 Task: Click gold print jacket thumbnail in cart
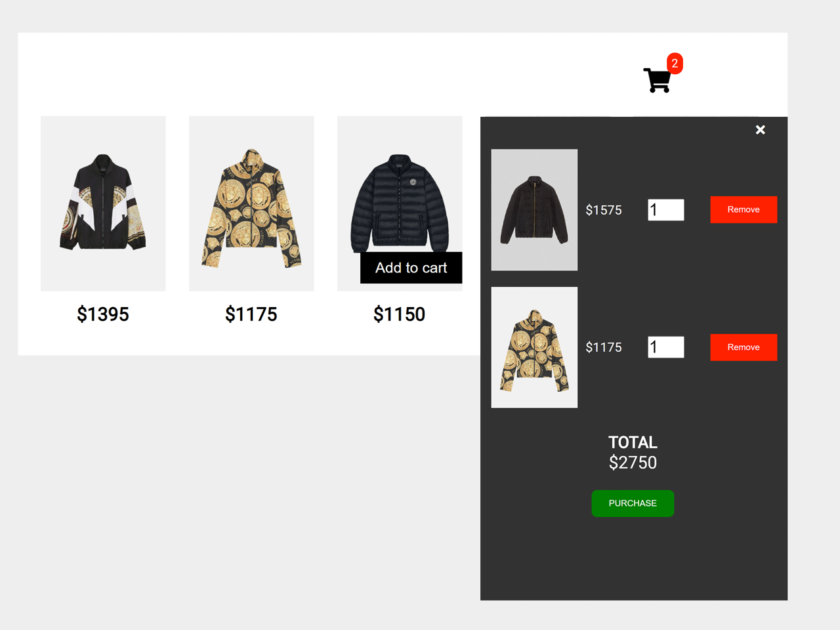click(x=534, y=347)
